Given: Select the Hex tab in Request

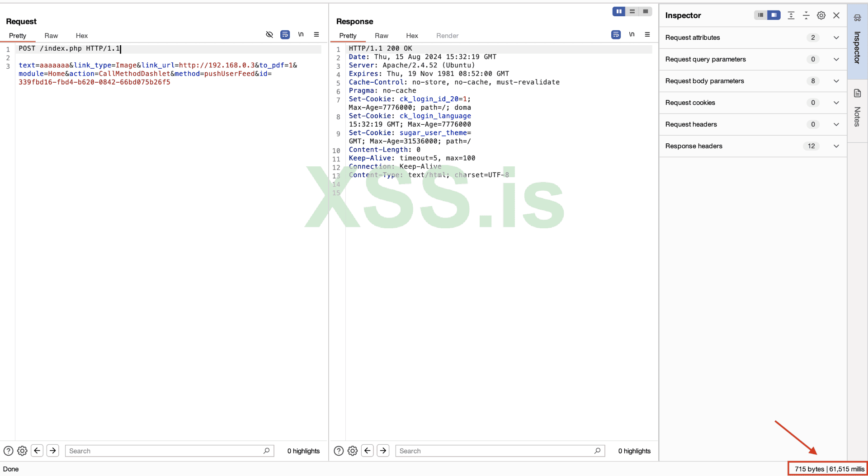Looking at the screenshot, I should tap(82, 36).
